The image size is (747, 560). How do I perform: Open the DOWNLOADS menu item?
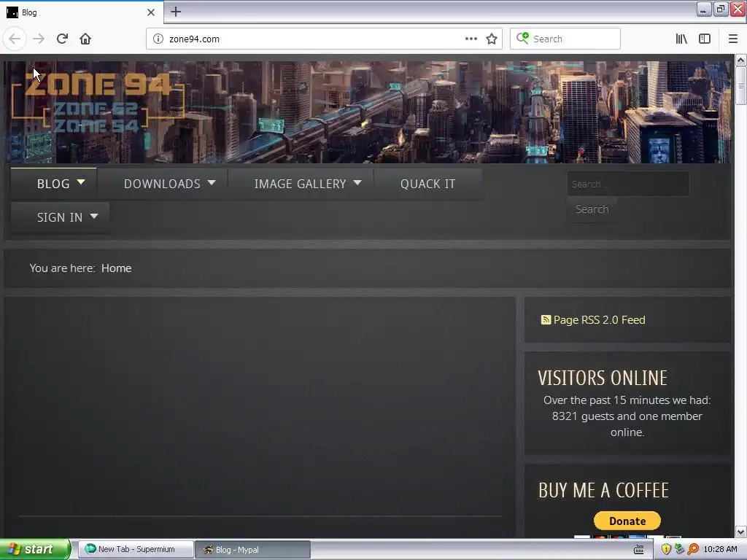tap(162, 184)
